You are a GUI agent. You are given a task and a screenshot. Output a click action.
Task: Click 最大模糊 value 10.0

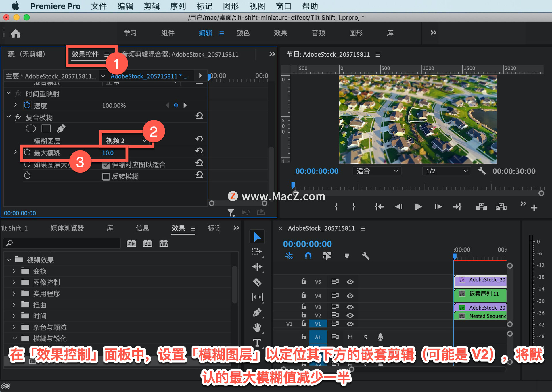108,153
